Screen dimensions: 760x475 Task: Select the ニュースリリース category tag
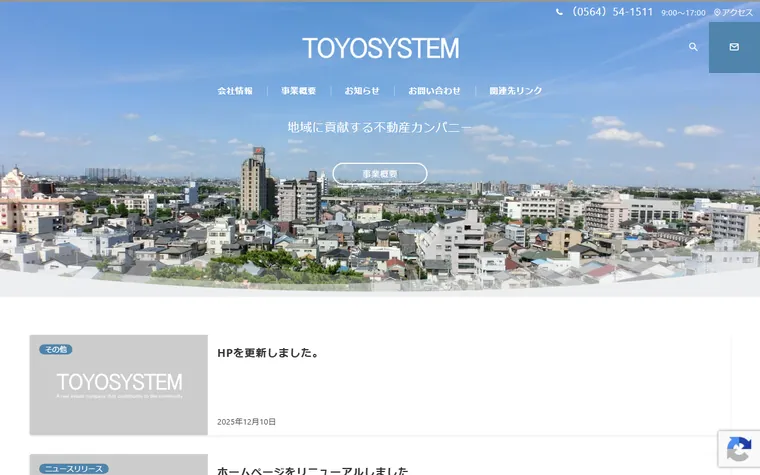(74, 469)
